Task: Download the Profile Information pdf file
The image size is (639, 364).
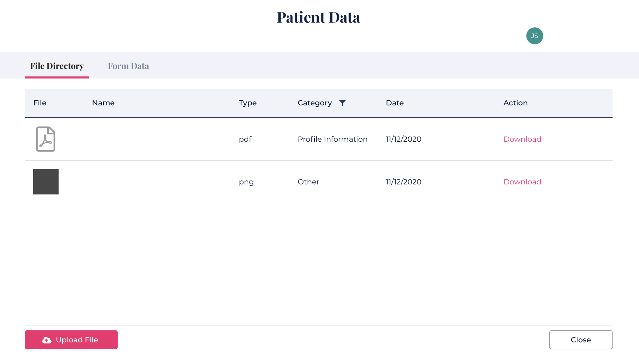Action: [522, 139]
